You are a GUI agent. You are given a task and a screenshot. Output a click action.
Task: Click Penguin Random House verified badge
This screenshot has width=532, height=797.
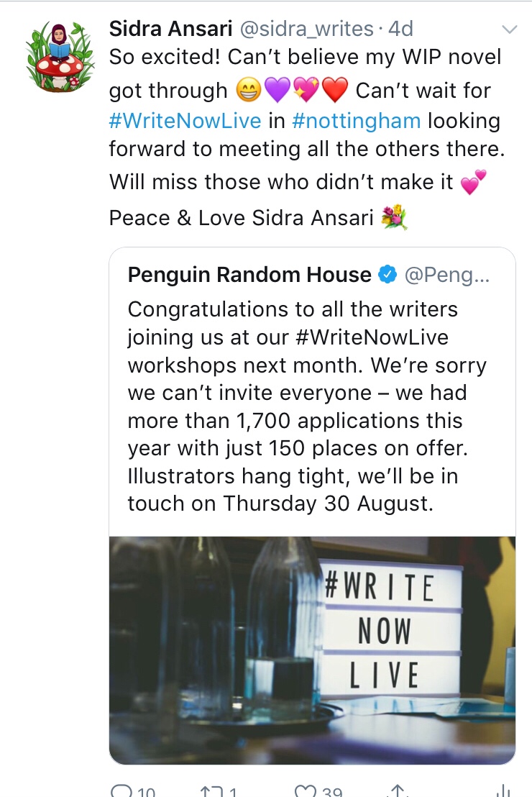click(388, 274)
